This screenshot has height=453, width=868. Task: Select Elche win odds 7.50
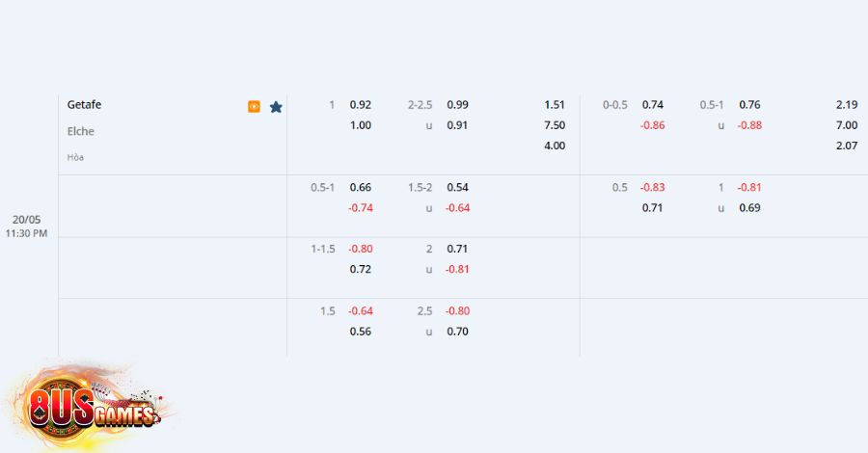pyautogui.click(x=555, y=125)
